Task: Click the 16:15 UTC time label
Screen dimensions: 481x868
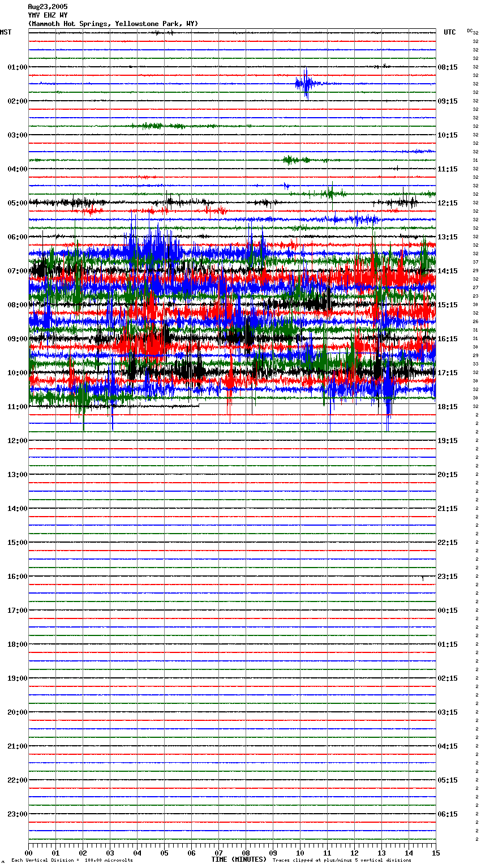Action: [448, 339]
